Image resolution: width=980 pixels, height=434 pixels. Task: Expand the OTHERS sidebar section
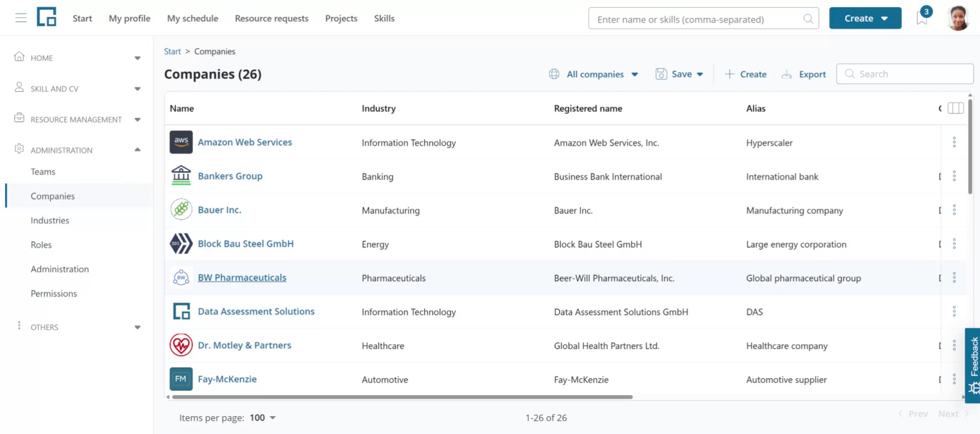pyautogui.click(x=137, y=327)
